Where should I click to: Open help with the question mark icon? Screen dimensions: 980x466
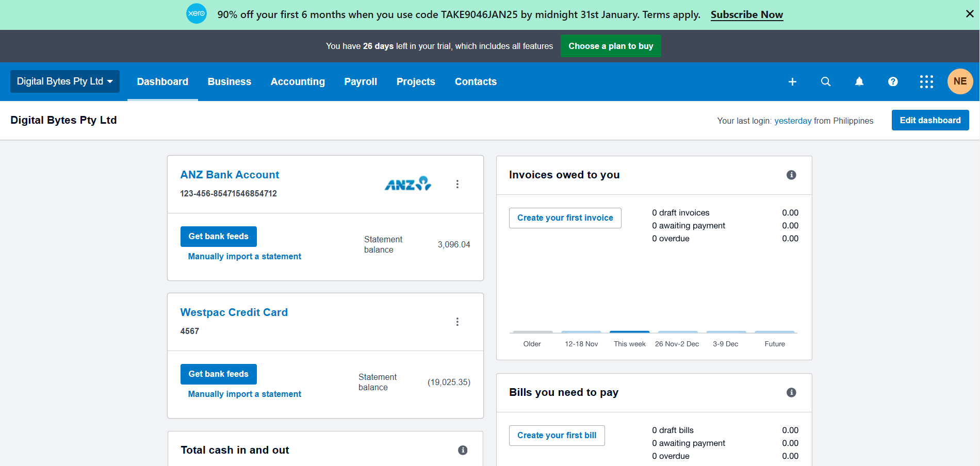pyautogui.click(x=893, y=81)
